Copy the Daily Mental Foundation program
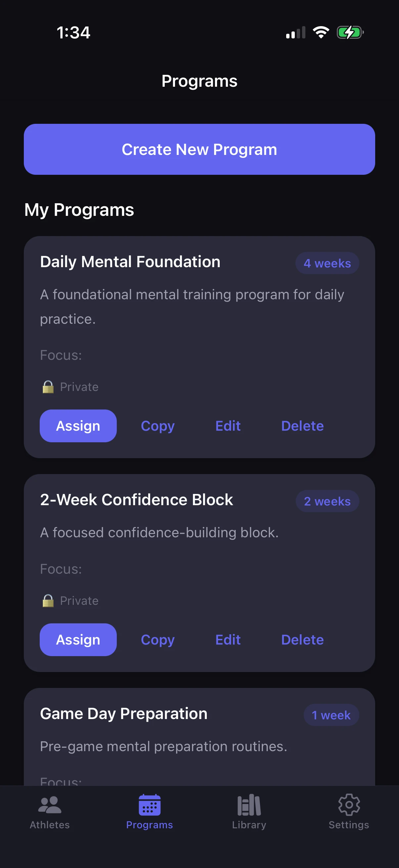 (157, 426)
